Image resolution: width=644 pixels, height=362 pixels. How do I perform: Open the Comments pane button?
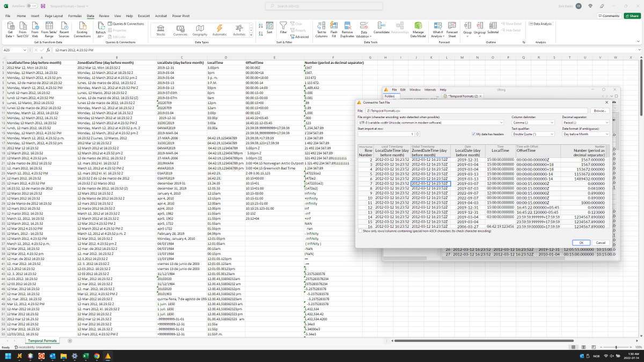coord(609,16)
